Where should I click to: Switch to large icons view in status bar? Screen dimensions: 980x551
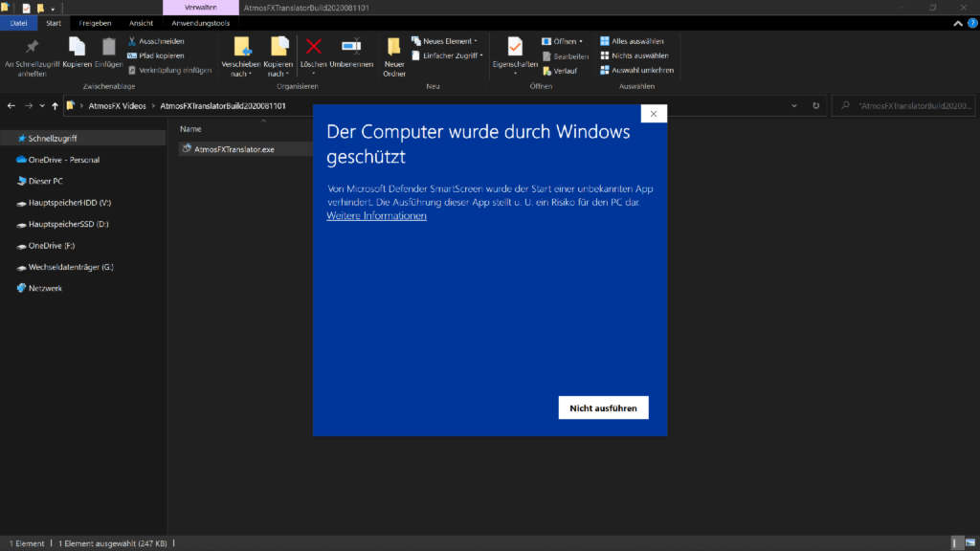(x=970, y=543)
